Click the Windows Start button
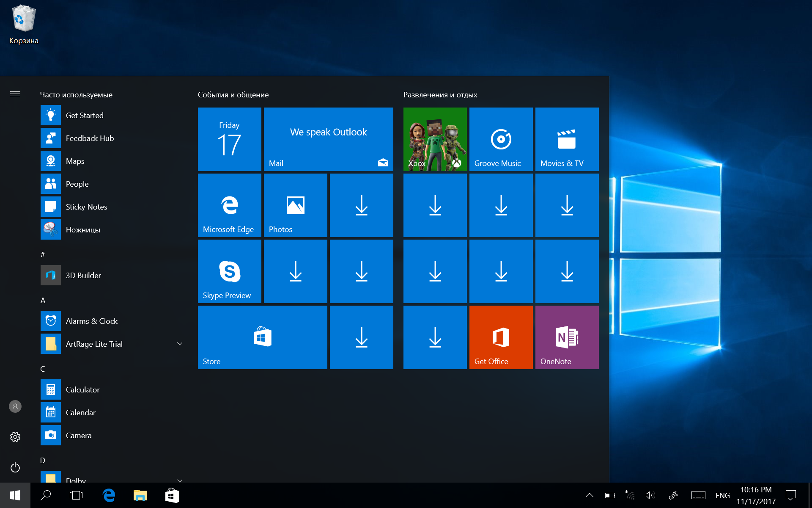Image resolution: width=812 pixels, height=508 pixels. [x=15, y=495]
